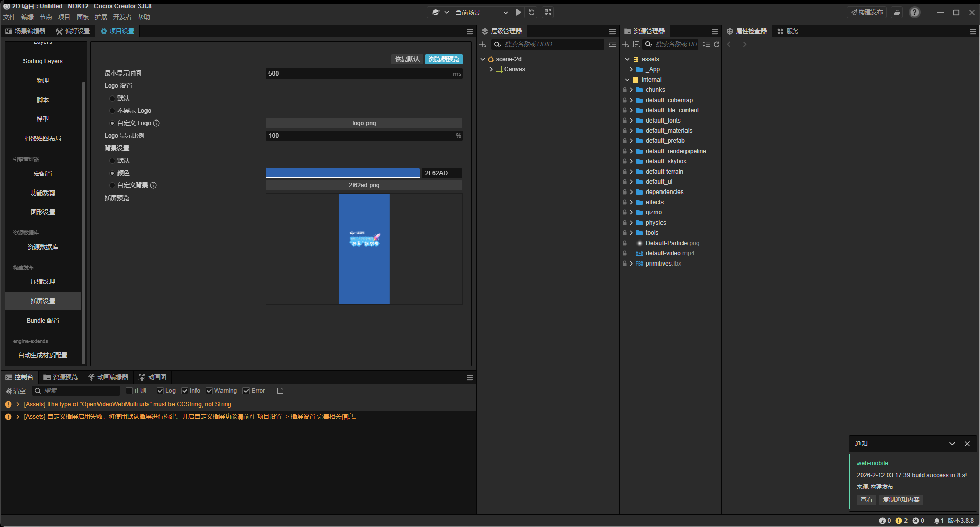Toggle the Error filter checkbox
The image size is (980, 527).
click(x=246, y=391)
